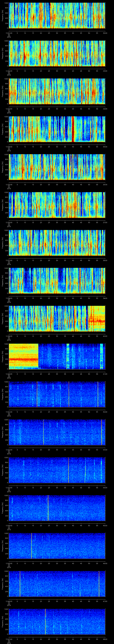114x644 pixels.
Task: Pick the spectrogram panel starting at 13:34:00
Action: point(57,129)
